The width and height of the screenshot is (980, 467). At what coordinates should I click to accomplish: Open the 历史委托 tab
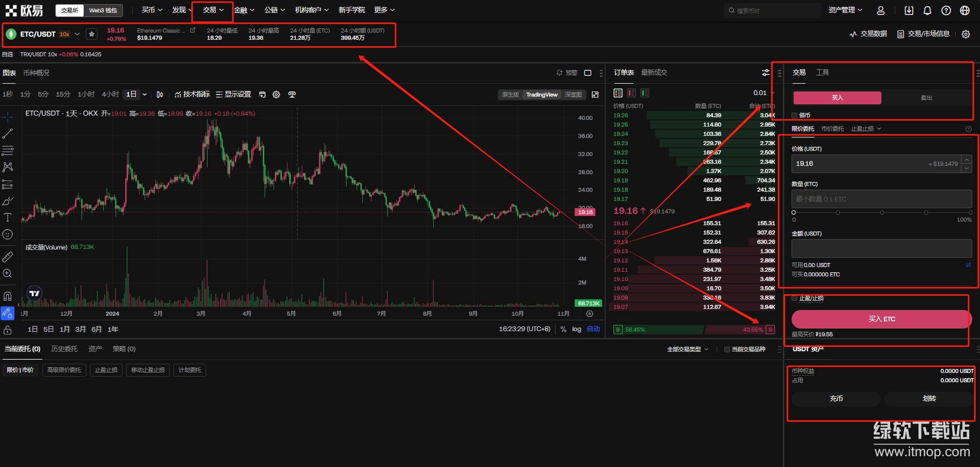point(65,349)
